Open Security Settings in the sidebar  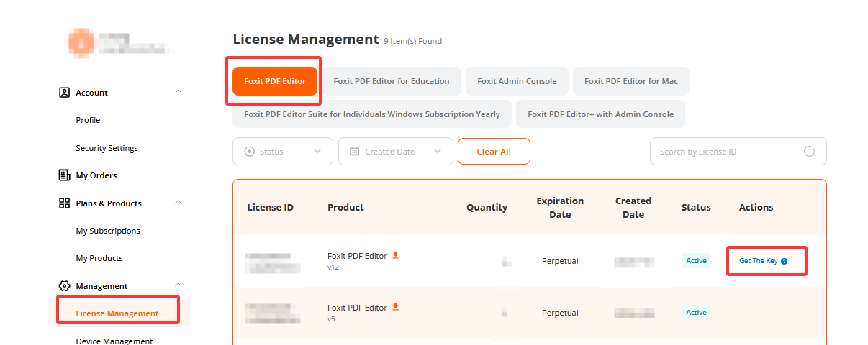[x=107, y=148]
